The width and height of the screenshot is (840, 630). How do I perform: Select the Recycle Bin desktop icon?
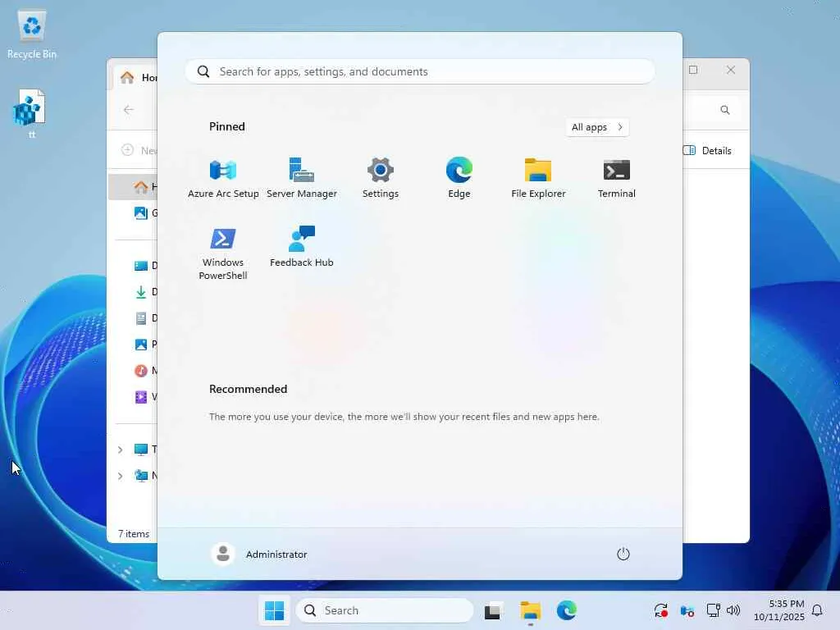pos(32,34)
